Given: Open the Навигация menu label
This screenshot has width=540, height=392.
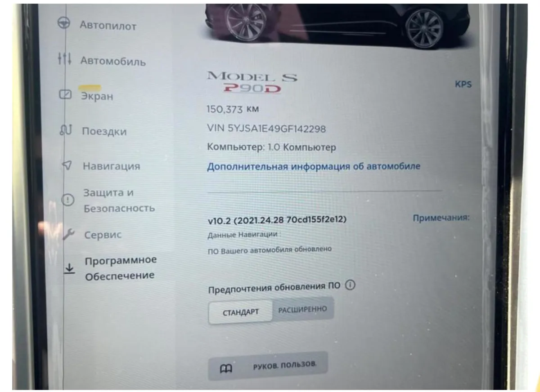Looking at the screenshot, I should (x=111, y=166).
